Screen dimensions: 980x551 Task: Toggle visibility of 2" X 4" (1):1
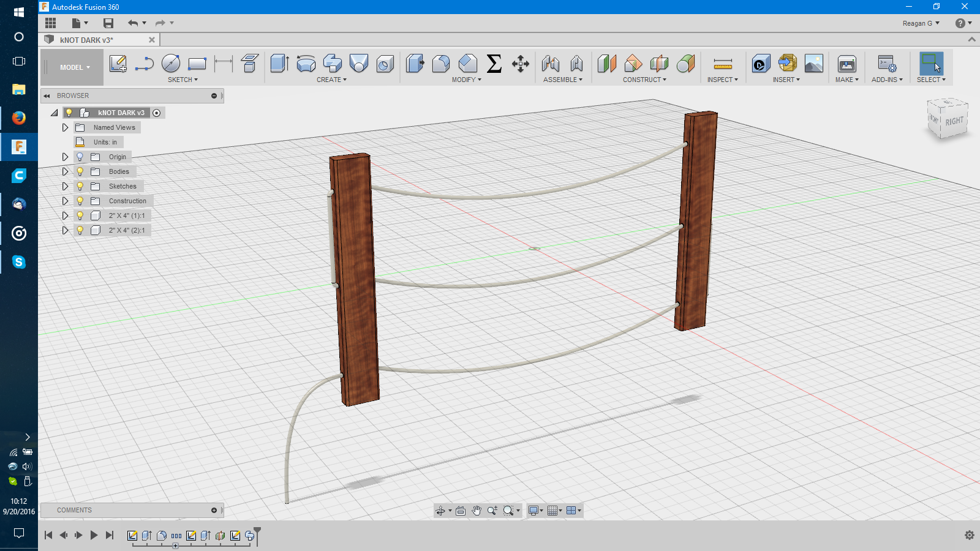(80, 216)
